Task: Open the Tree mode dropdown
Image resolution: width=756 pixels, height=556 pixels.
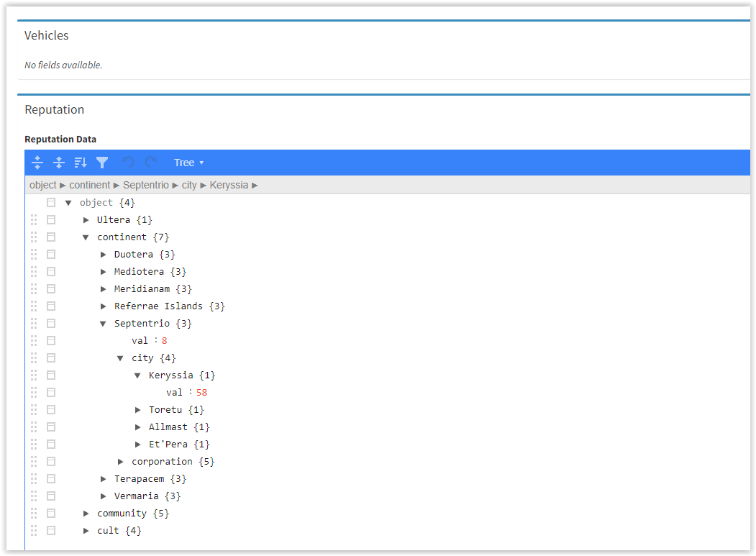Action: click(x=188, y=163)
